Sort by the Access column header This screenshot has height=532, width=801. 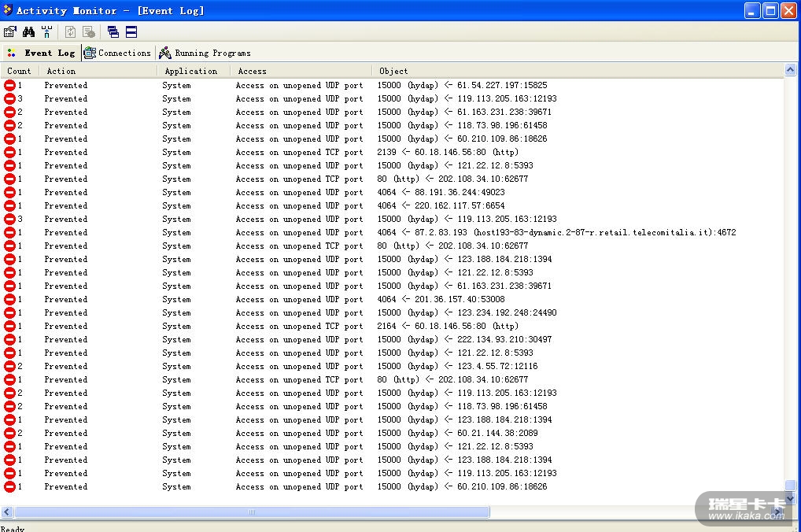301,71
